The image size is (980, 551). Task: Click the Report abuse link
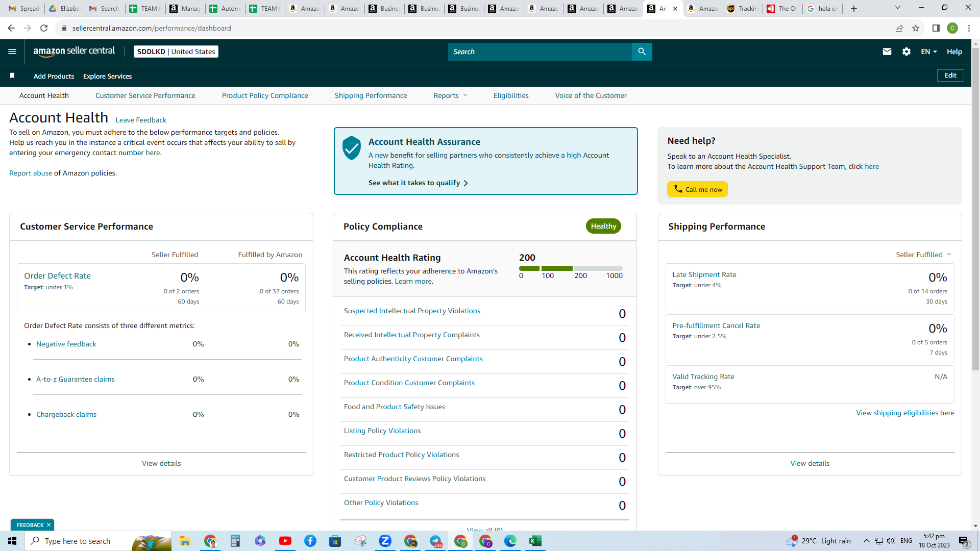(31, 173)
